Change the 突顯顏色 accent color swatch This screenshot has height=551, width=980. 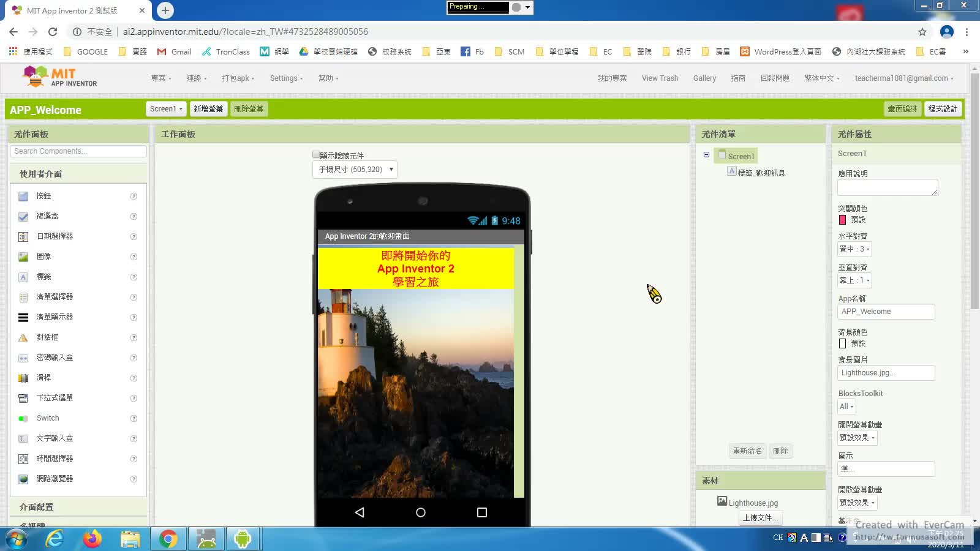click(x=842, y=220)
